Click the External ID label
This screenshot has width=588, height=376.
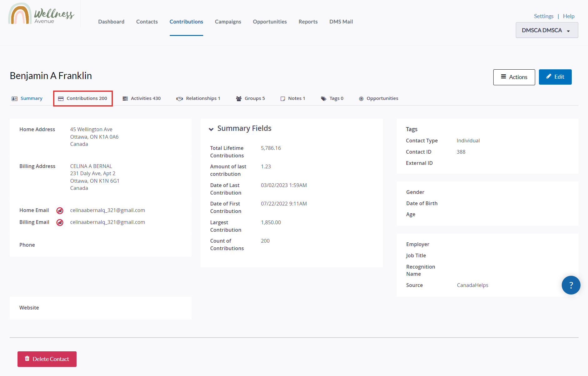[420, 163]
